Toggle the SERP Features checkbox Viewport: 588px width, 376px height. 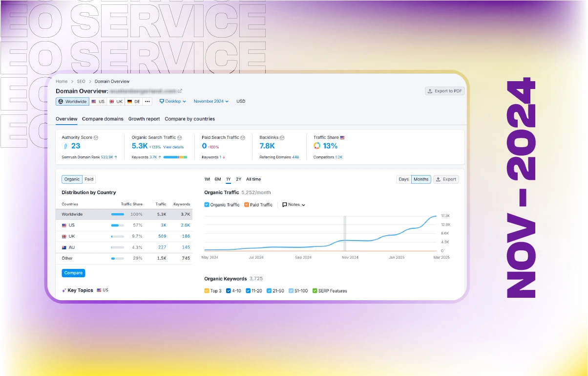point(315,291)
